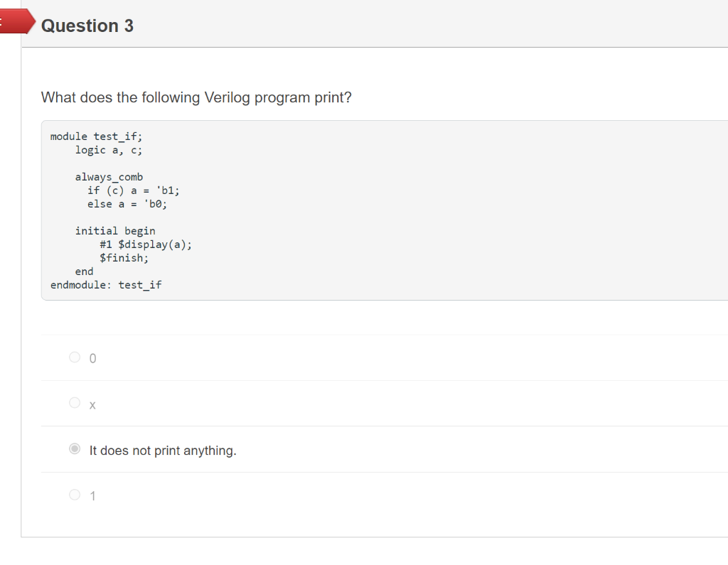Viewport: 728px width, 565px height.
Task: Select 'It does not print anything.' option
Action: (x=74, y=448)
